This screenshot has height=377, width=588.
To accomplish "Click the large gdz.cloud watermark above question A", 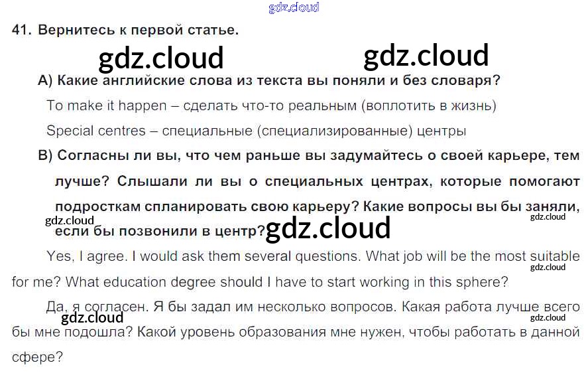I will point(161,59).
